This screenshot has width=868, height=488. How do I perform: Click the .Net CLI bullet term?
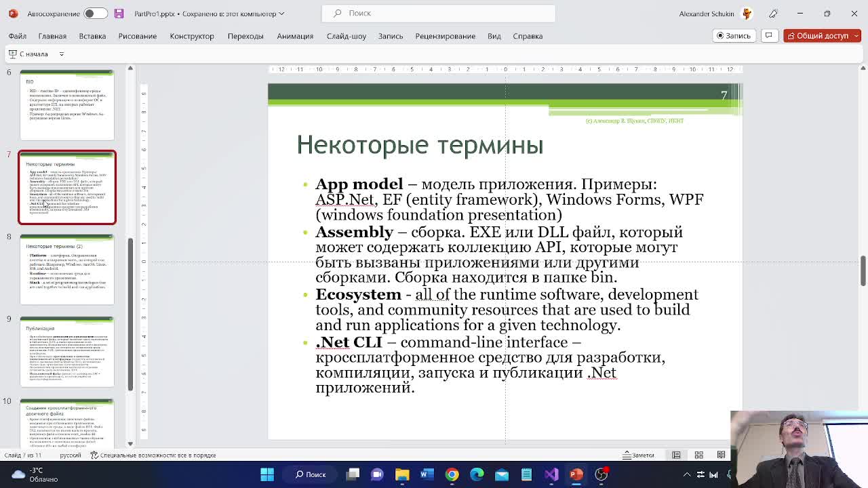[349, 342]
